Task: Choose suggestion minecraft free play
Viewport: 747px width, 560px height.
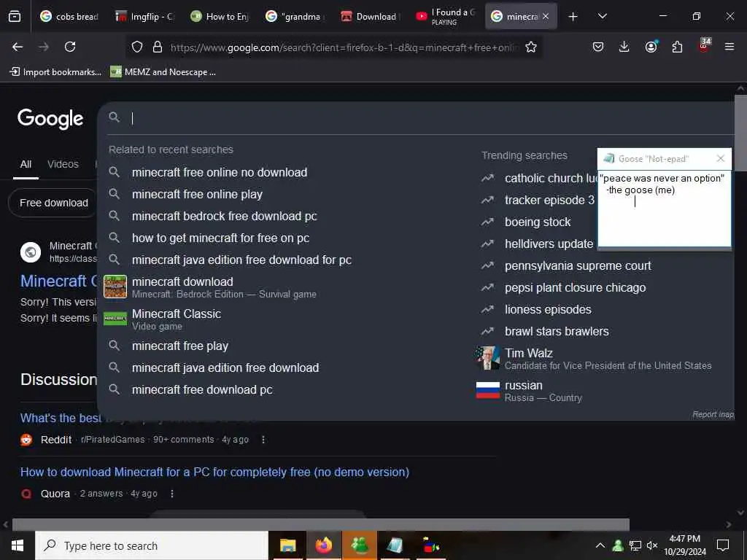Action: click(180, 346)
